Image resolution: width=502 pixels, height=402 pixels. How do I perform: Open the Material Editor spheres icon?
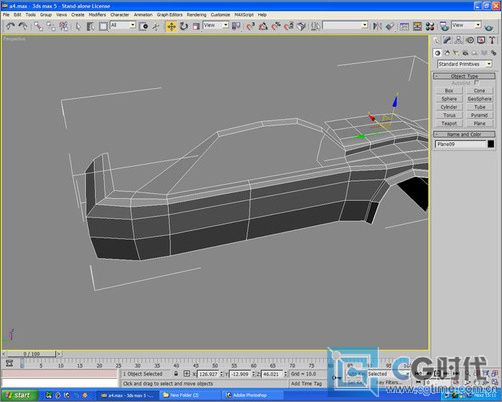tap(430, 26)
